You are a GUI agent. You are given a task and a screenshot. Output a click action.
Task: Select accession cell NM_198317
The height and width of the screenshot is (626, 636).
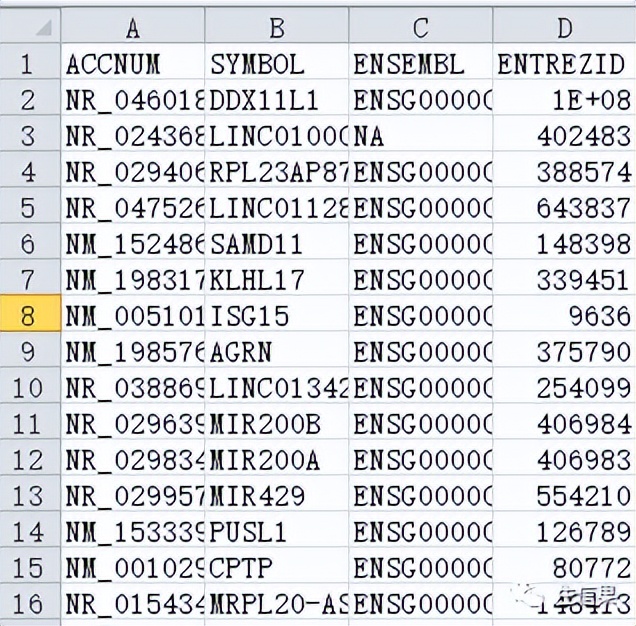click(133, 277)
